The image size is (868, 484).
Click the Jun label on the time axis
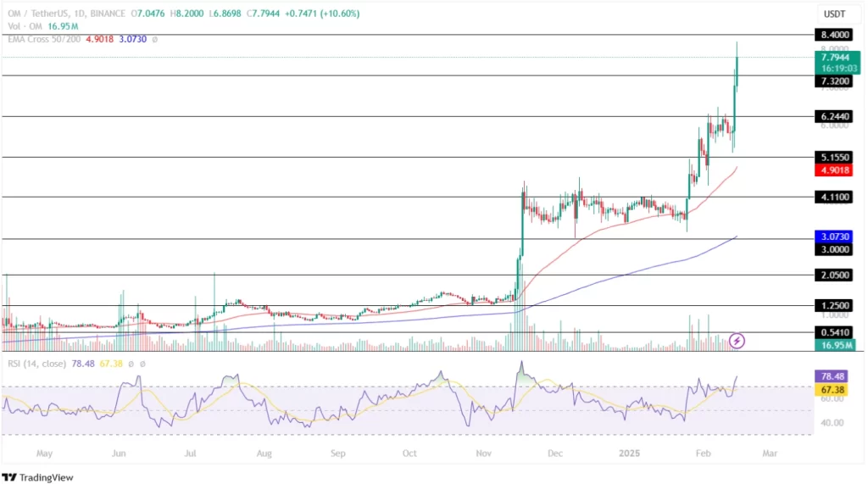tap(119, 453)
